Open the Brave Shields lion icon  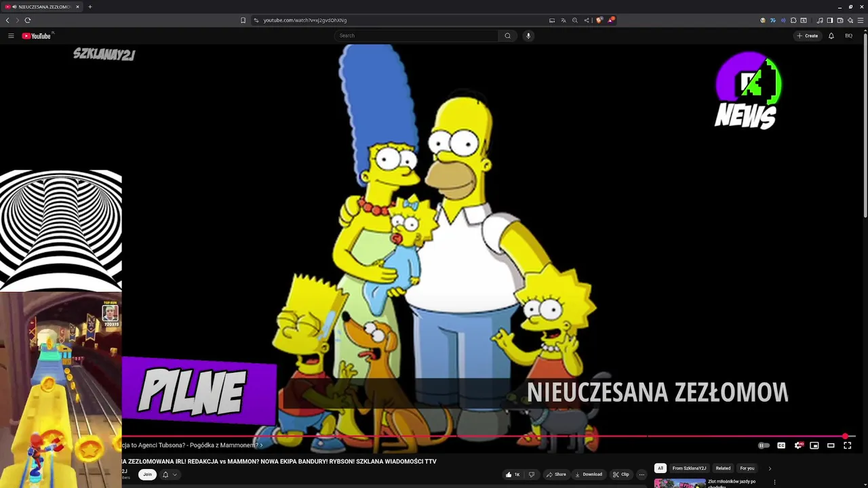point(599,20)
